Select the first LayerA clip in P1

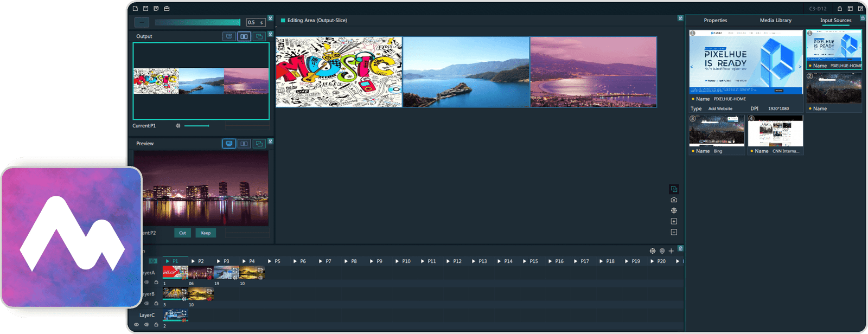click(x=175, y=273)
